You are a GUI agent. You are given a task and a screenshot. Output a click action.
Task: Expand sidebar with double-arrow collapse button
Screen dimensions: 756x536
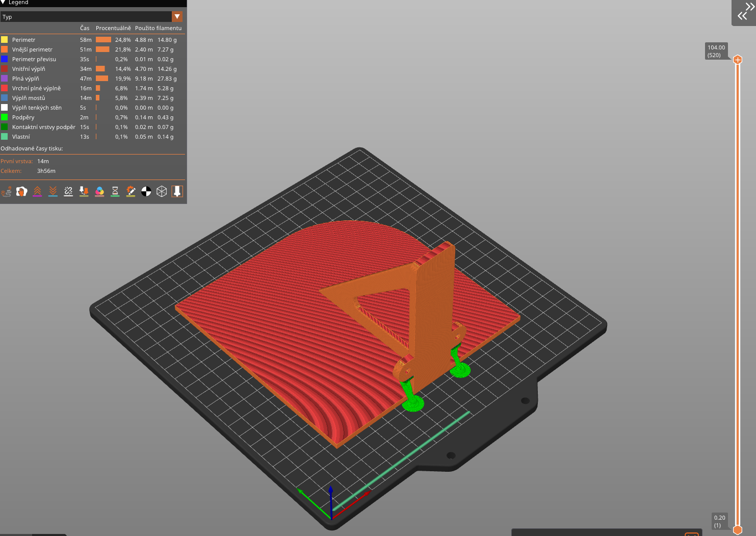(x=744, y=12)
